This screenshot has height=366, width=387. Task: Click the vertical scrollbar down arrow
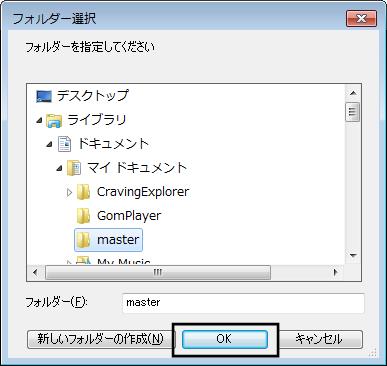(x=353, y=256)
